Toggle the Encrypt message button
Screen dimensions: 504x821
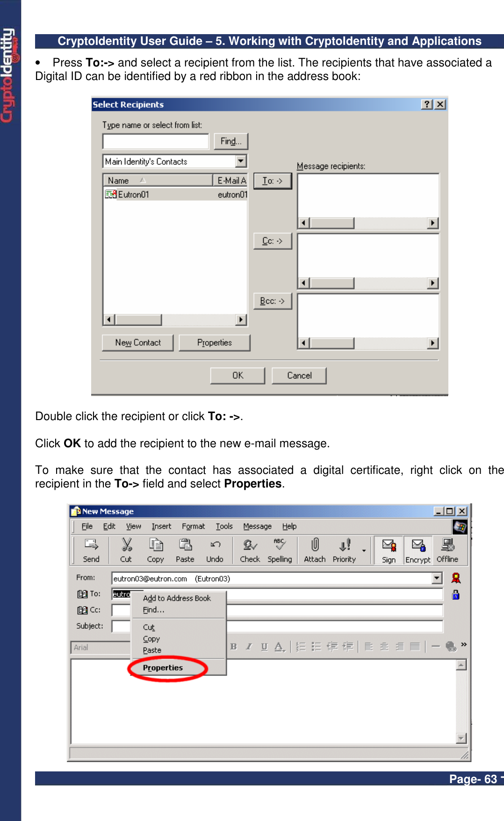click(x=418, y=550)
